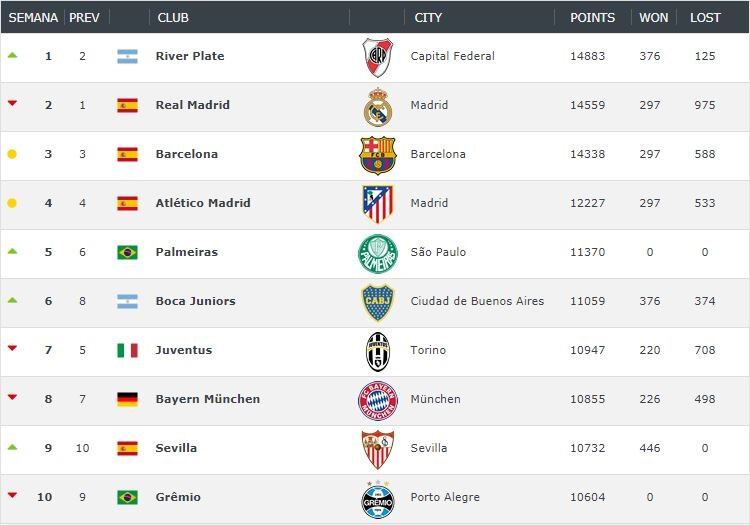Screen dimensions: 750x525
Task: Click the Juventus striped crest
Action: click(x=377, y=351)
